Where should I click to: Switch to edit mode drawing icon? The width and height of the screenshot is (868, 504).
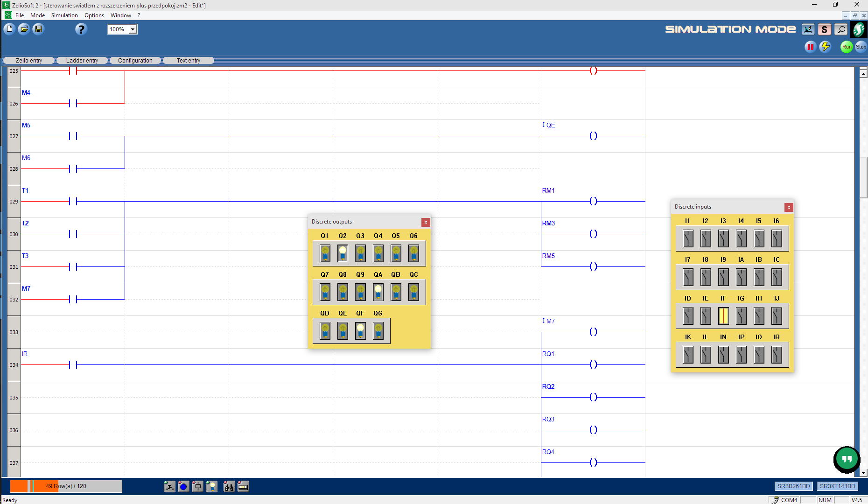pos(808,29)
